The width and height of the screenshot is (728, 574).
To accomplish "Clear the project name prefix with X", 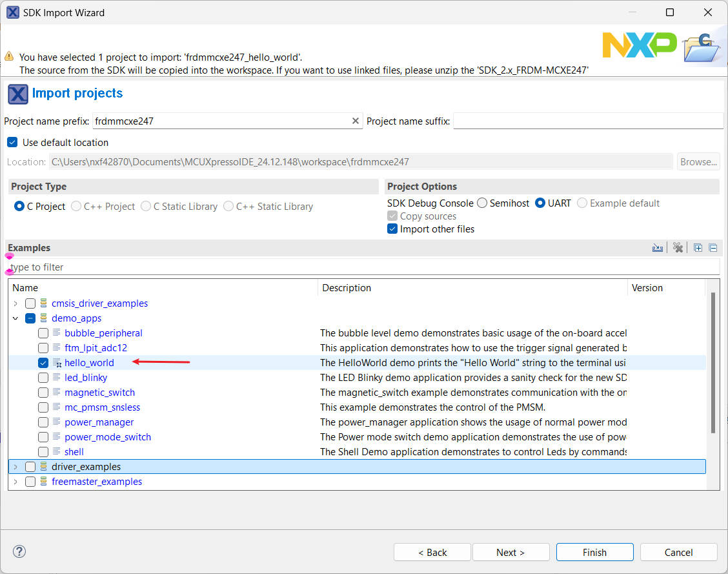I will pyautogui.click(x=355, y=121).
